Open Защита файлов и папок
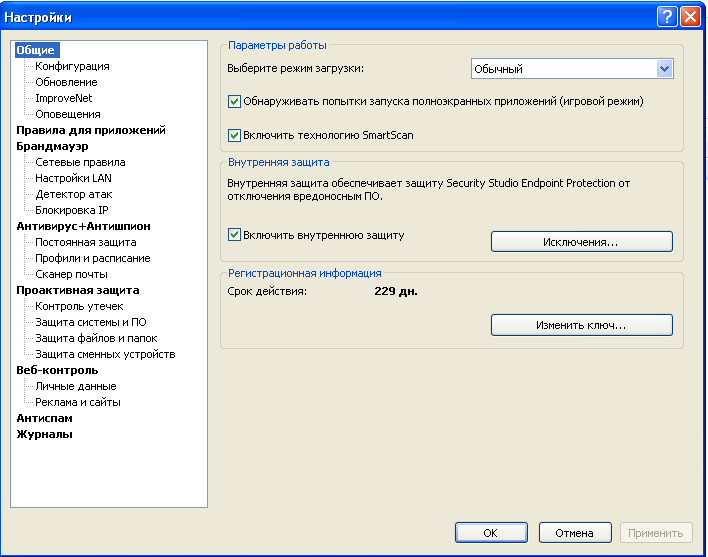Screen dimensions: 708x557 pyautogui.click(x=96, y=338)
